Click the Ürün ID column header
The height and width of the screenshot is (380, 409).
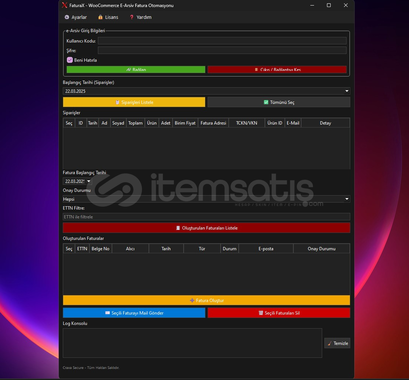click(x=275, y=123)
